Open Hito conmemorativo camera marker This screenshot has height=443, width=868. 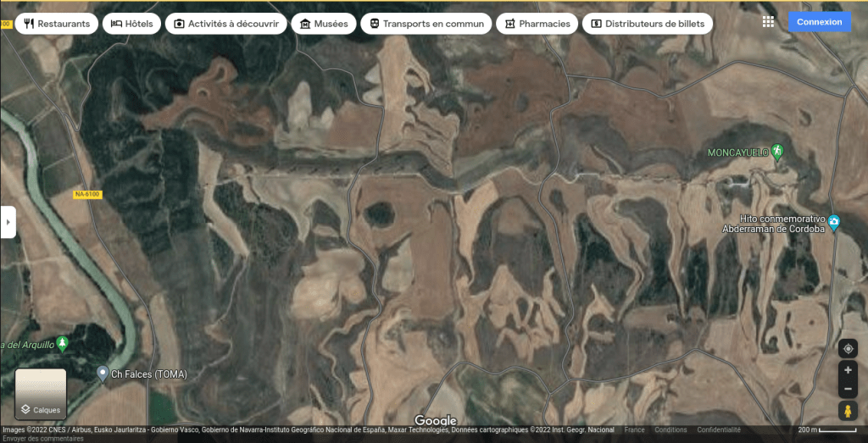(x=834, y=223)
